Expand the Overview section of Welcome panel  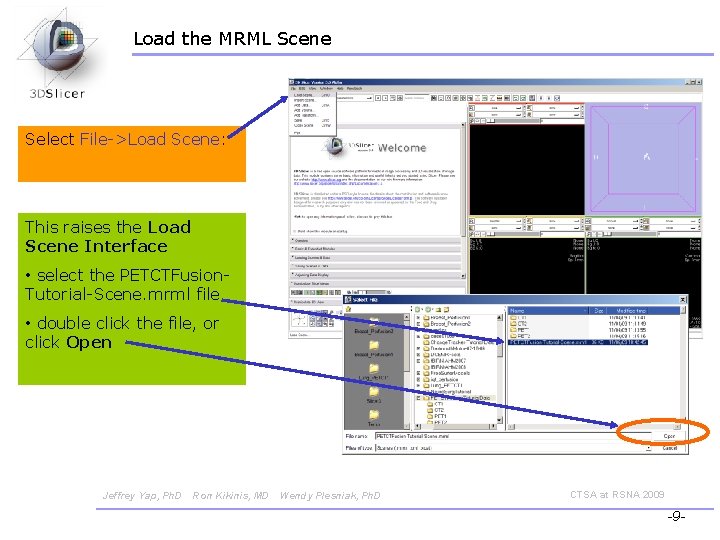pos(376,240)
